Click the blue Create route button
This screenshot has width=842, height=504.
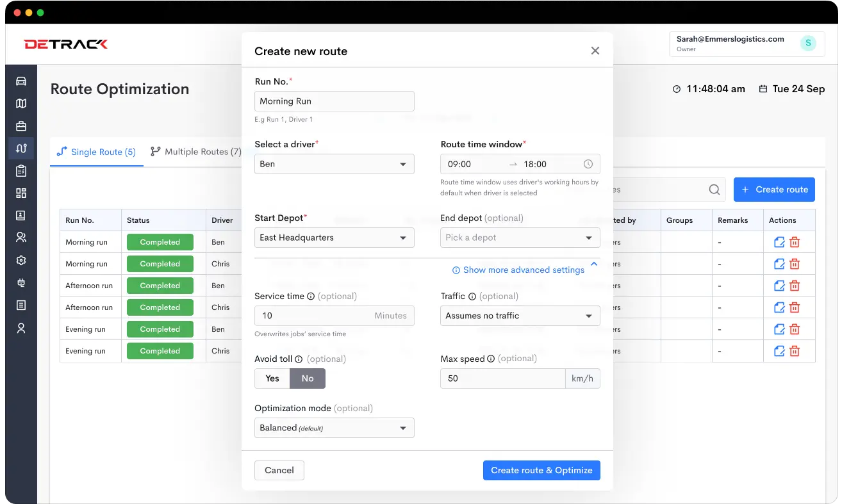tap(774, 190)
